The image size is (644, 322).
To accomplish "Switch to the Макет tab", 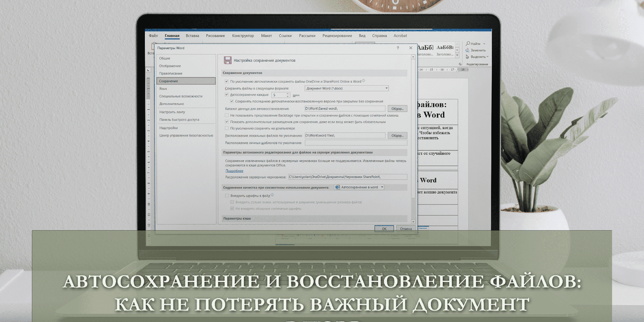I will (267, 36).
